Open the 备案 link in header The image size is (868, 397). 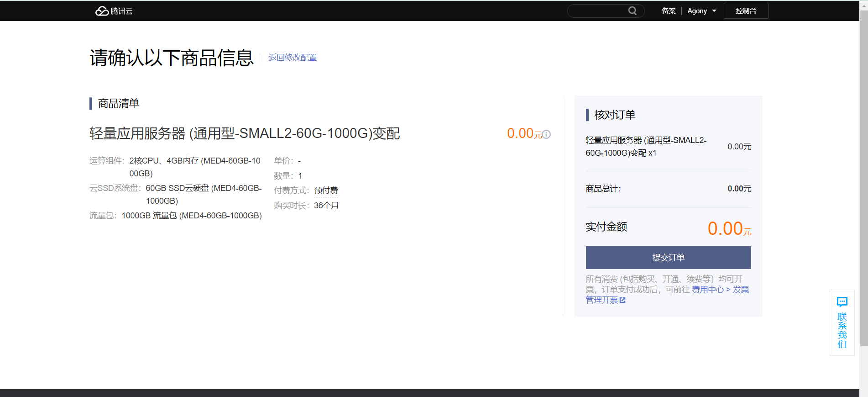(669, 11)
